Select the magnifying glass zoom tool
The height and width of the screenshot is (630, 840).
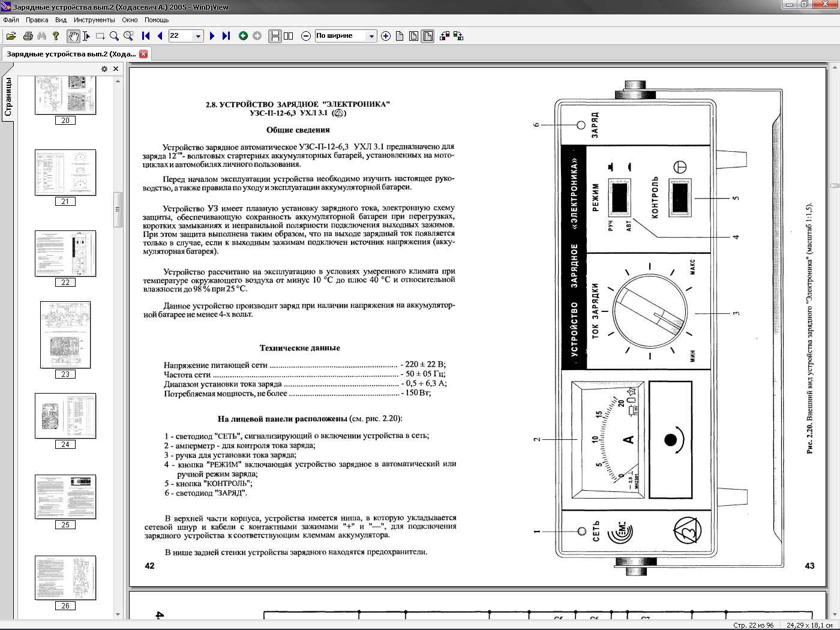pyautogui.click(x=114, y=36)
